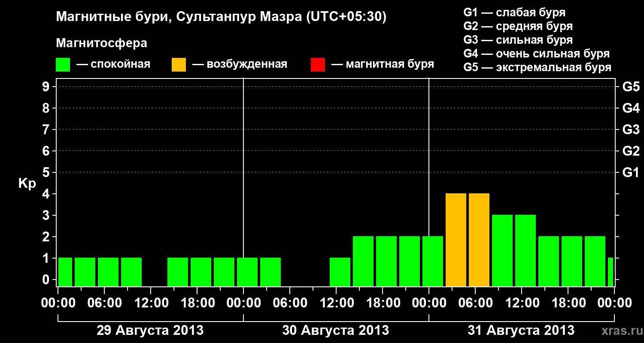Click the 'Магнитосфера' heading
Viewport: 644px width, 343px height.
tap(101, 43)
